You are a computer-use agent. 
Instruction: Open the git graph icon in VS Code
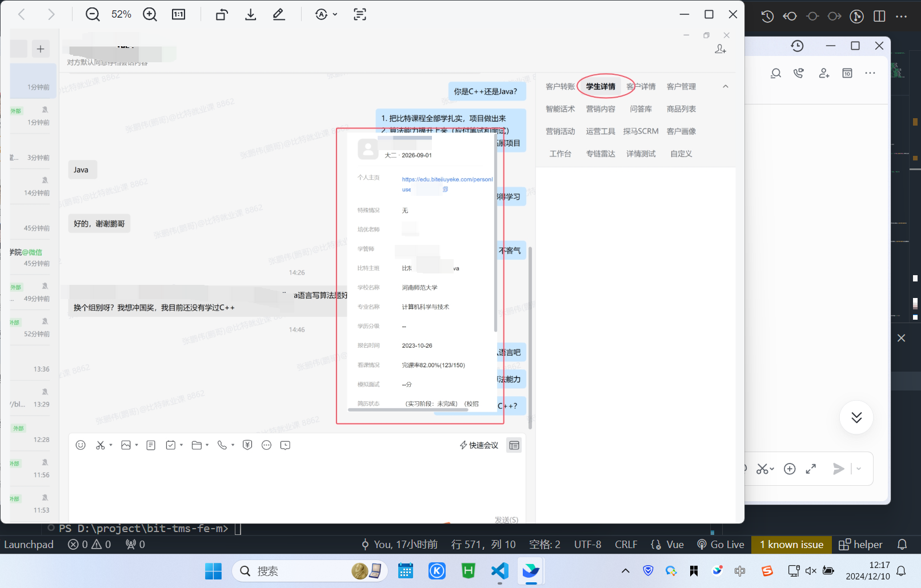856,17
